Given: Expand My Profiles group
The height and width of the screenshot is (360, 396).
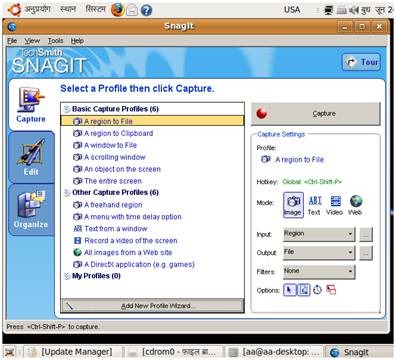Looking at the screenshot, I should coord(67,276).
